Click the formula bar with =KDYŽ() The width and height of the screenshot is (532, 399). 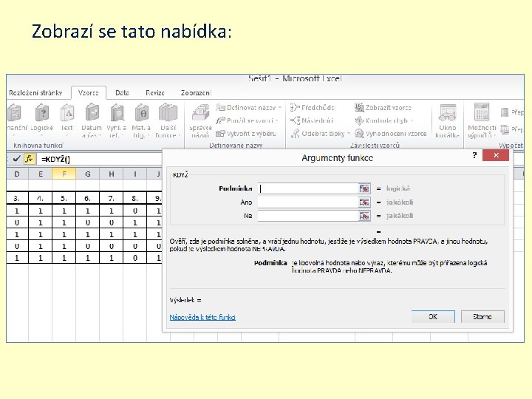tap(99, 159)
